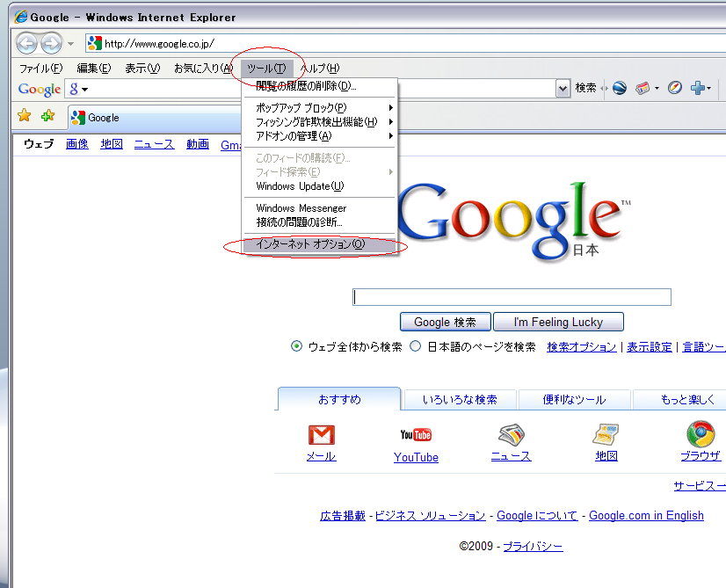Screen dimensions: 726x588
Task: Switch to the いろいろな検索 tab
Action: (460, 400)
